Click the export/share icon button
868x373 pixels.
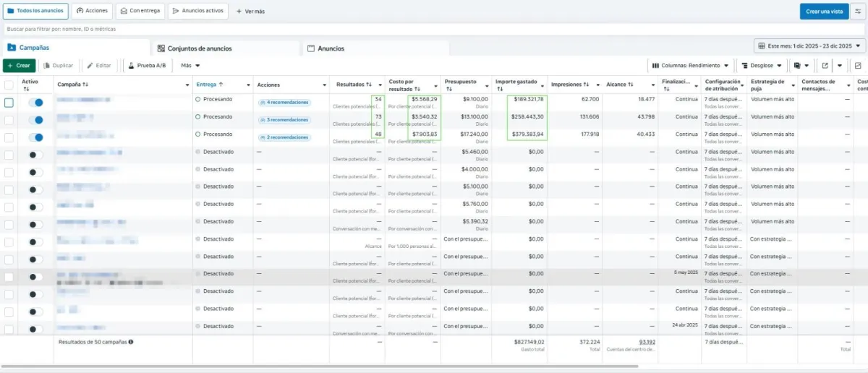825,65
